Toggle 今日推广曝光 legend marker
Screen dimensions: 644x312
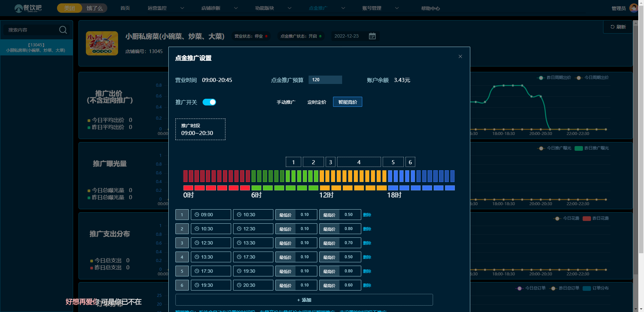coord(541,148)
